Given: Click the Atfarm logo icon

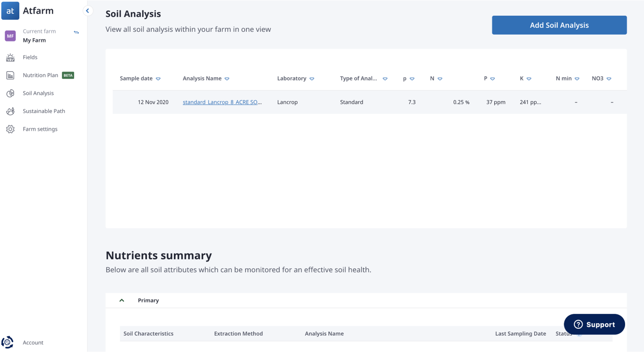Looking at the screenshot, I should point(10,11).
